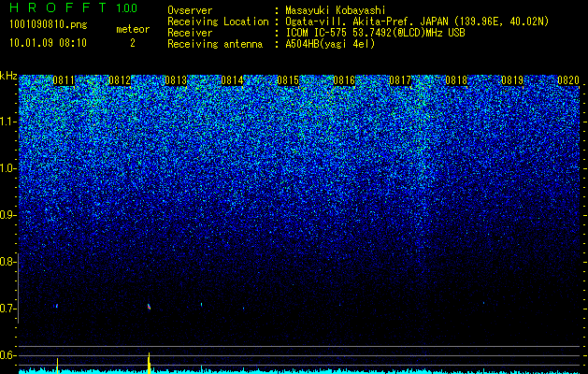Image resolution: width=588 pixels, height=374 pixels.
Task: Click the short yellow power spike below 0811
Action: [x=57, y=366]
